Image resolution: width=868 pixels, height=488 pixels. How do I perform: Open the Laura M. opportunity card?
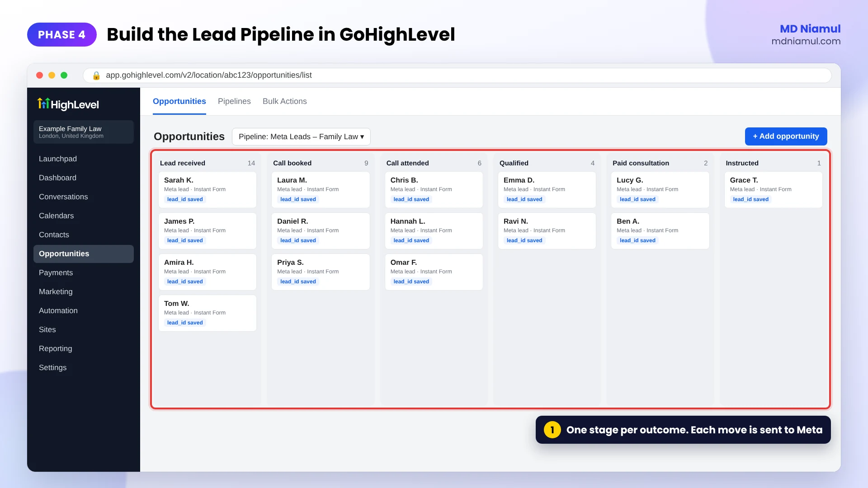[x=321, y=190]
